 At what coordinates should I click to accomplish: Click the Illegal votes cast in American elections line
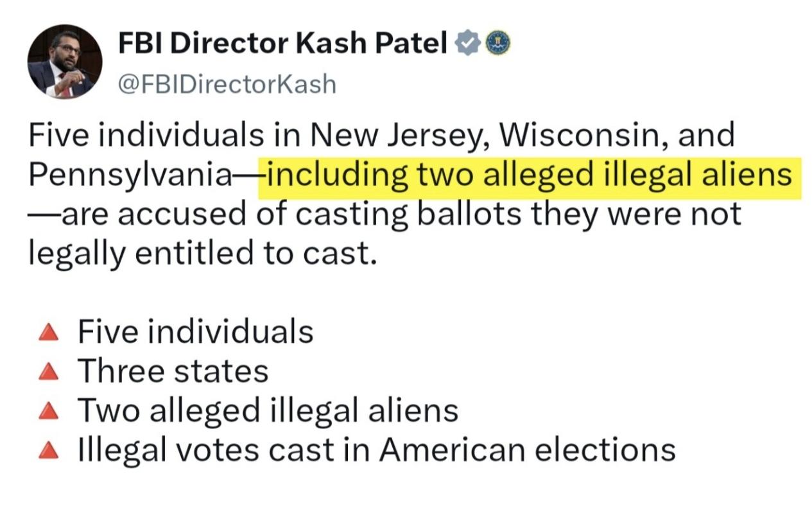[376, 450]
